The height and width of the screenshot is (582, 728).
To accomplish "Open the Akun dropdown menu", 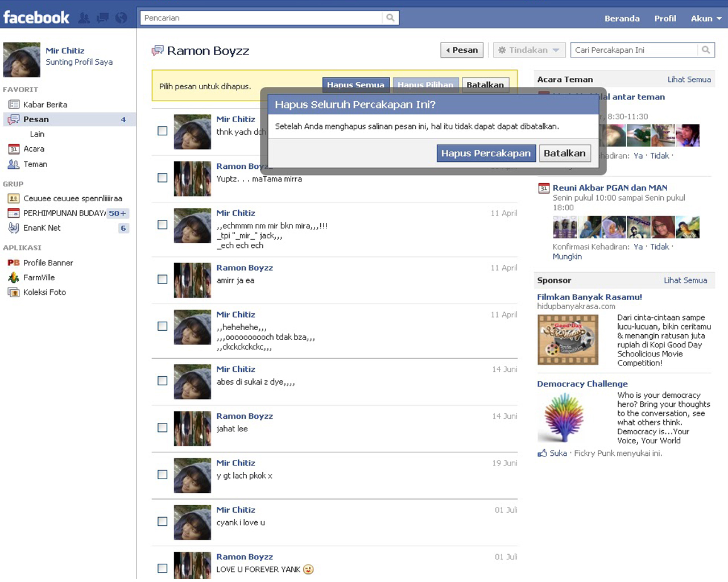I will [706, 18].
